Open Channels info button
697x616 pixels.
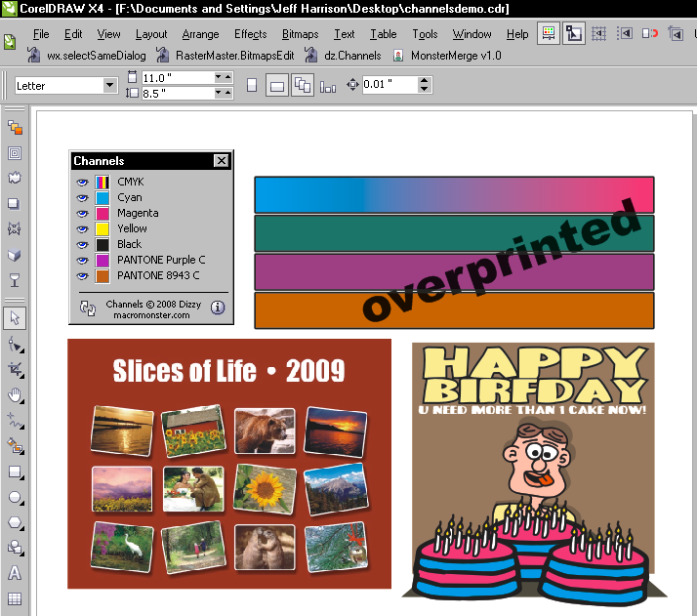[x=218, y=308]
